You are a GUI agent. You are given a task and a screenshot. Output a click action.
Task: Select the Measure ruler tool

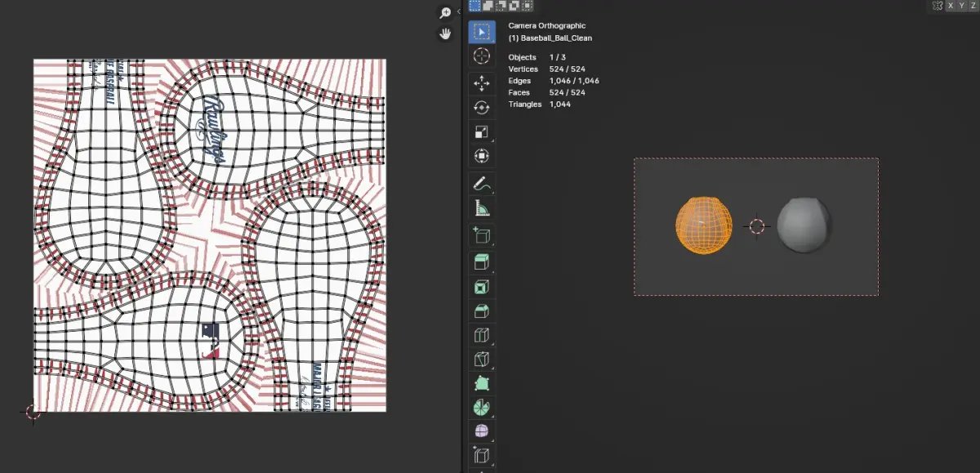click(x=481, y=207)
